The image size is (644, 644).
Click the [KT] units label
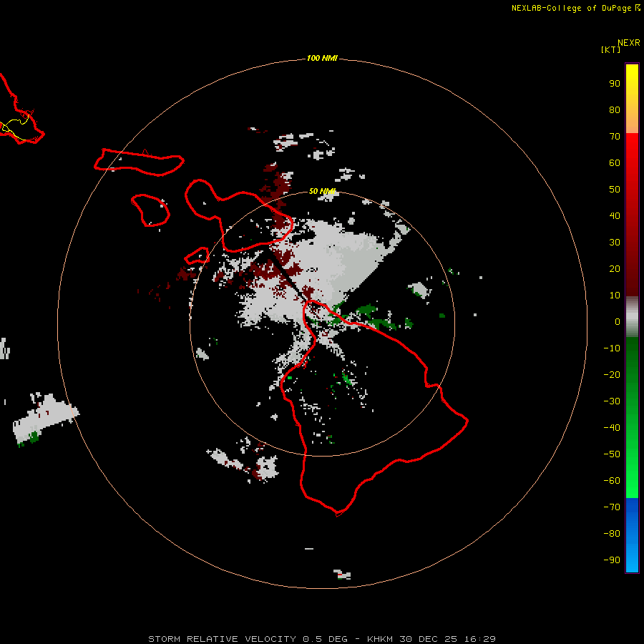[610, 49]
